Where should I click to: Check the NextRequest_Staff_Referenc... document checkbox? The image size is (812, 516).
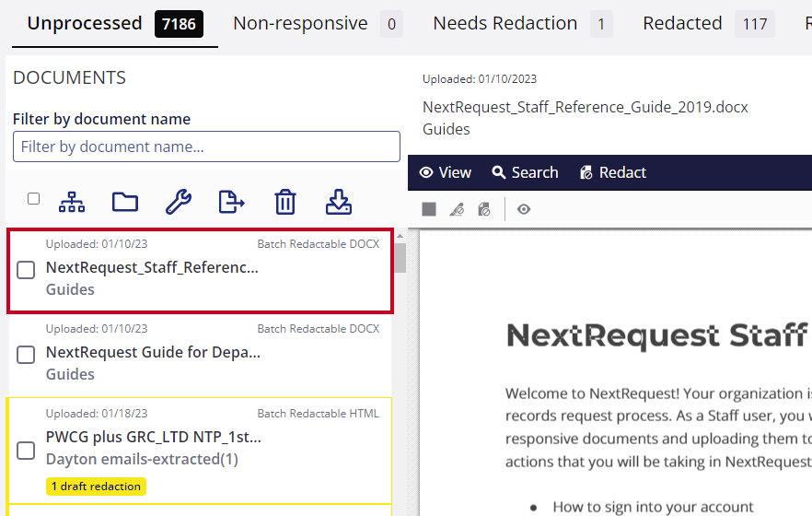26,270
